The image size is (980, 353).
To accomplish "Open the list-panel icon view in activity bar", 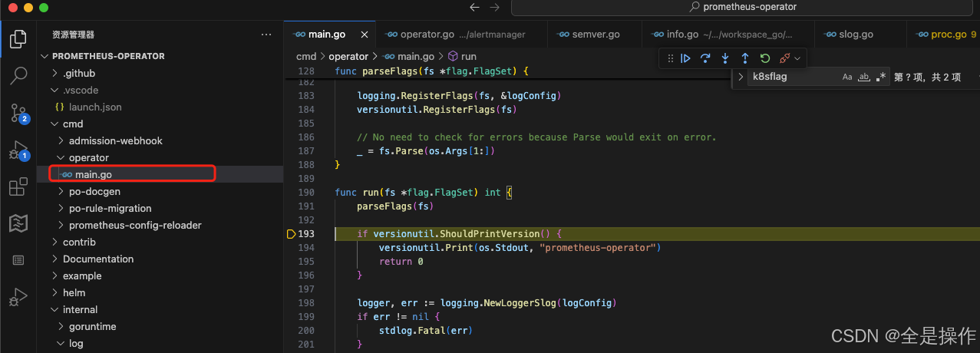I will [x=18, y=260].
